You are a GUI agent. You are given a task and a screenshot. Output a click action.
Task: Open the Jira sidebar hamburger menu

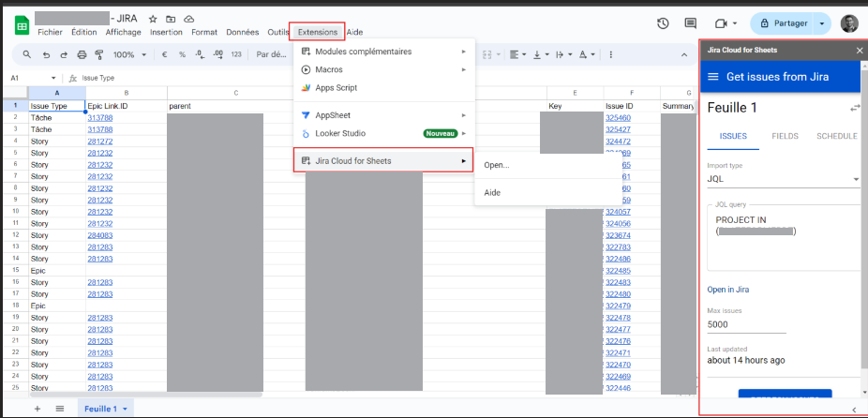point(713,77)
